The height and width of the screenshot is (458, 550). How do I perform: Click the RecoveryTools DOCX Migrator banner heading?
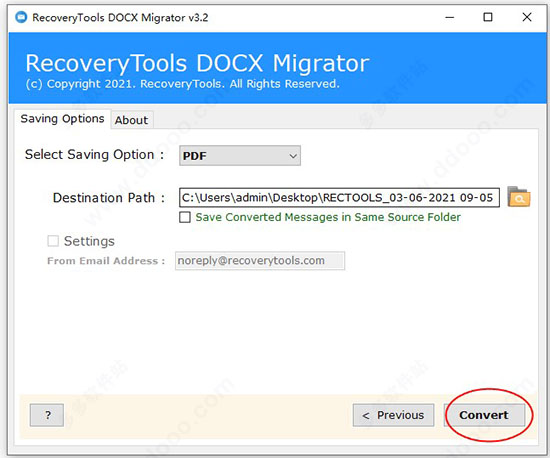tap(197, 63)
